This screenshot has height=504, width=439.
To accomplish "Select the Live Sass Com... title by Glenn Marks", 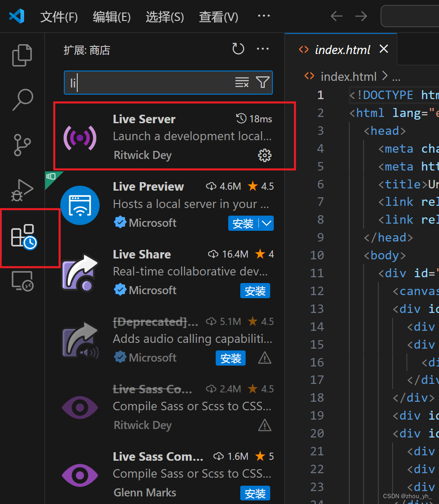I will pos(158,457).
